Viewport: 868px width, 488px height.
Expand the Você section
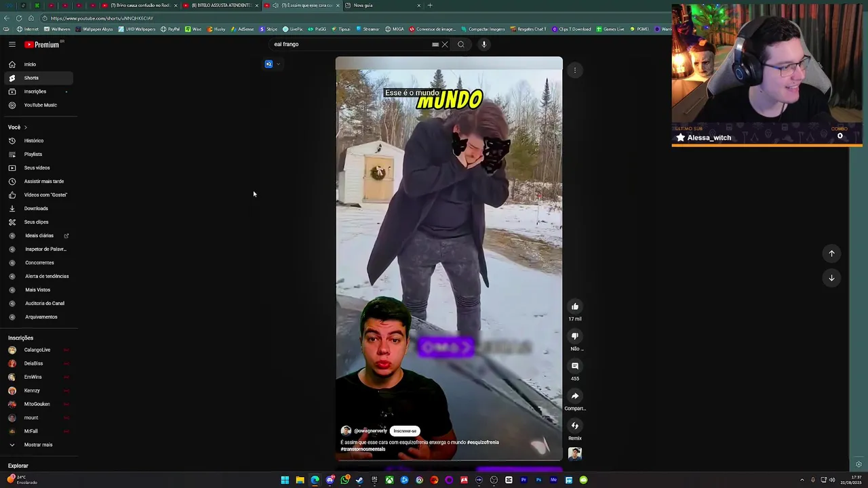[18, 127]
